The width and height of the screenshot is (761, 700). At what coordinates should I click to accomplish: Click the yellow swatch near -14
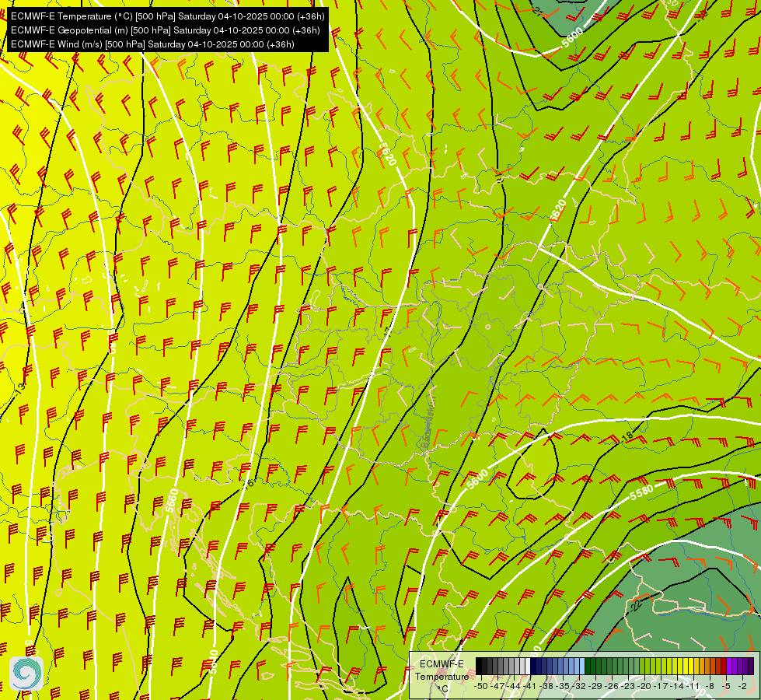[x=680, y=666]
